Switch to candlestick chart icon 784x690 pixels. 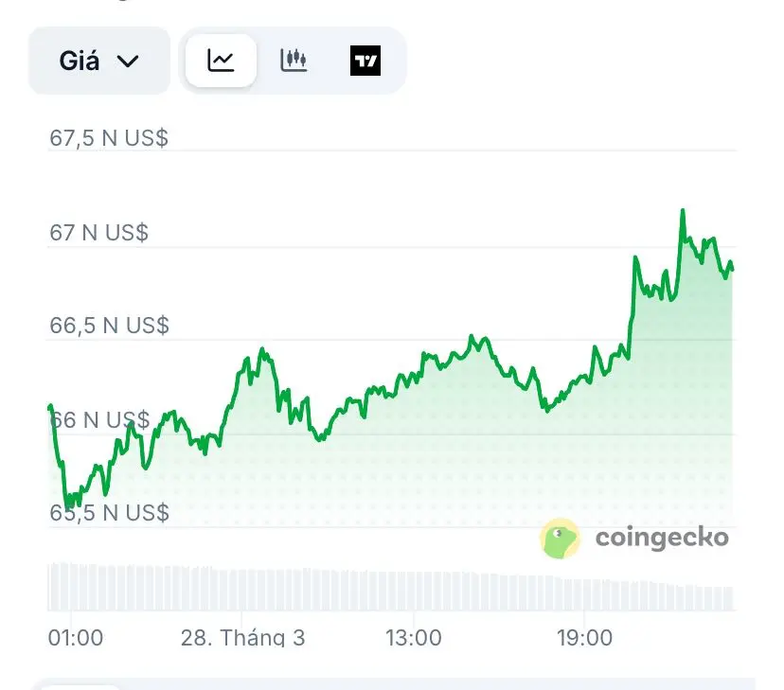point(294,62)
